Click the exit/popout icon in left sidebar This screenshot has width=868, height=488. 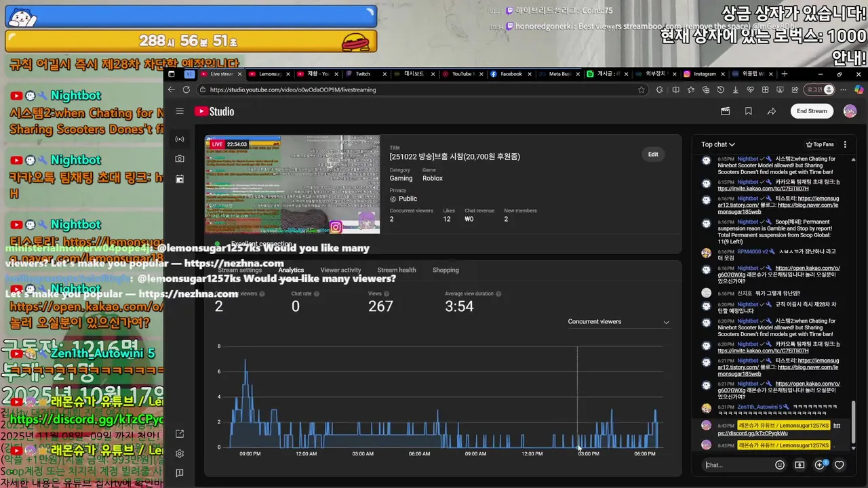coord(180,434)
